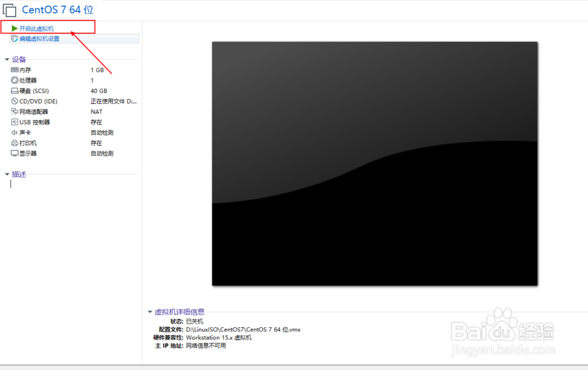The width and height of the screenshot is (588, 370).
Task: Click the black VM screen preview
Action: click(375, 164)
